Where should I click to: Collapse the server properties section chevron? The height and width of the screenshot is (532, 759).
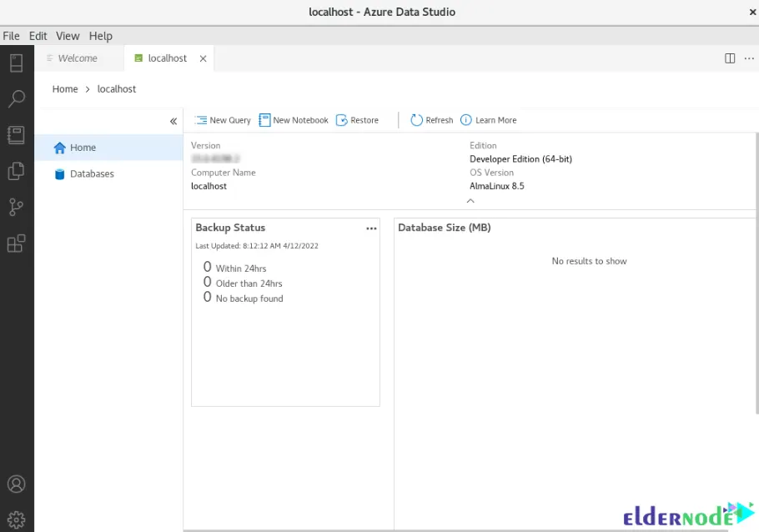(470, 201)
